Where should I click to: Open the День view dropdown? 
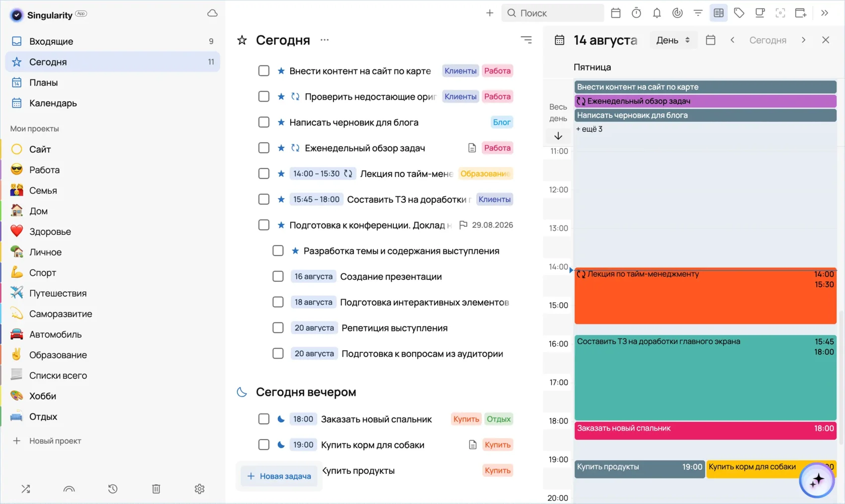tap(673, 40)
